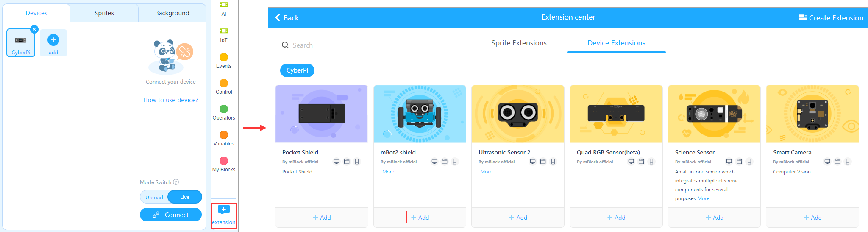Screen dimensions: 868x232
Task: Click web platform icon on Quad RGB Sensor
Action: (641, 162)
